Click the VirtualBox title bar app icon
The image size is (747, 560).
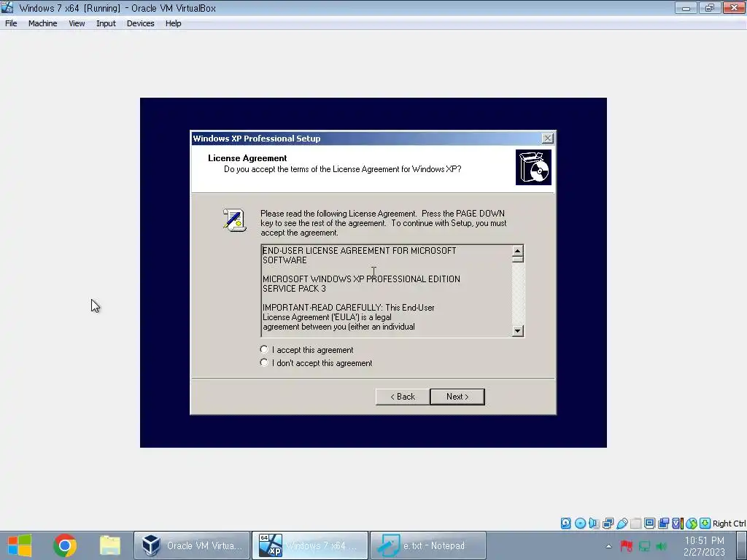[x=7, y=7]
